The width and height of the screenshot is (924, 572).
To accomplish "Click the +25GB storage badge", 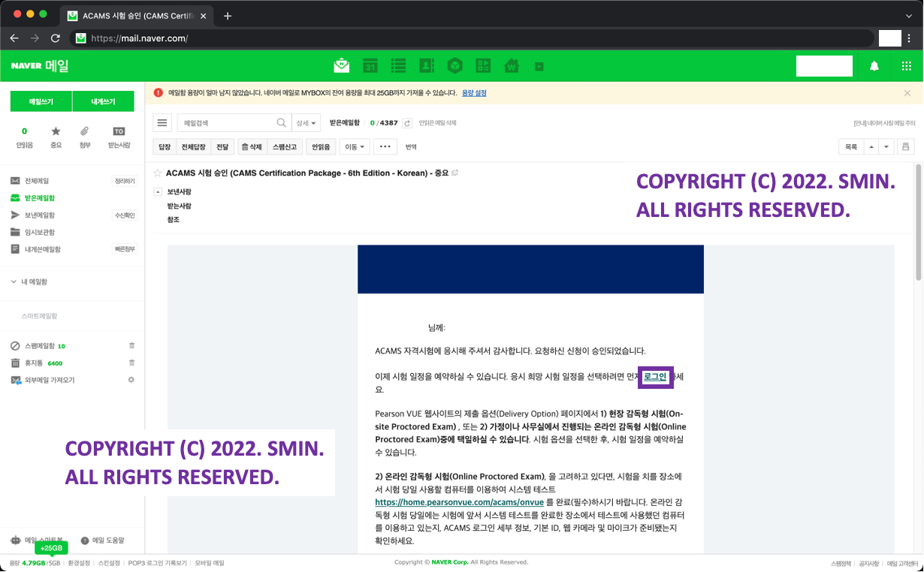I will click(x=51, y=548).
